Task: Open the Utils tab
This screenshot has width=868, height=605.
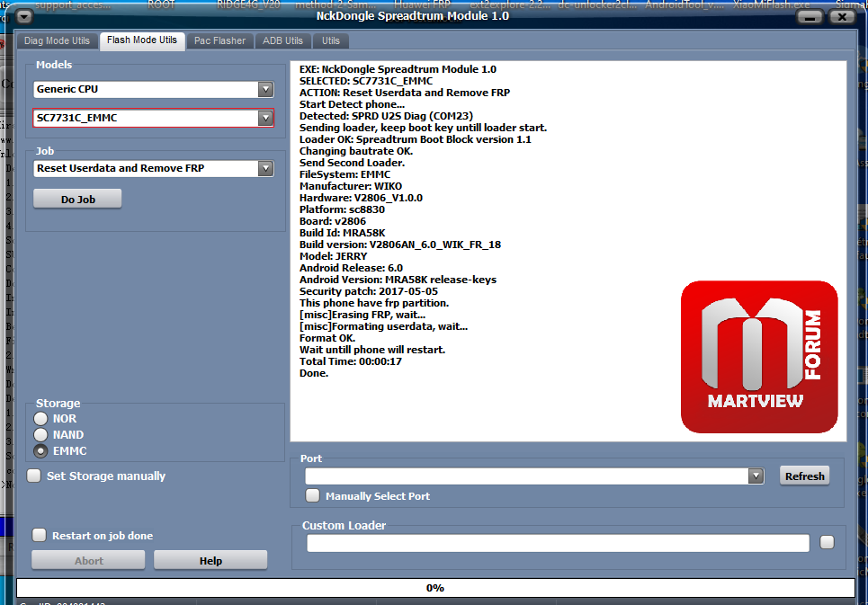Action: [x=330, y=41]
